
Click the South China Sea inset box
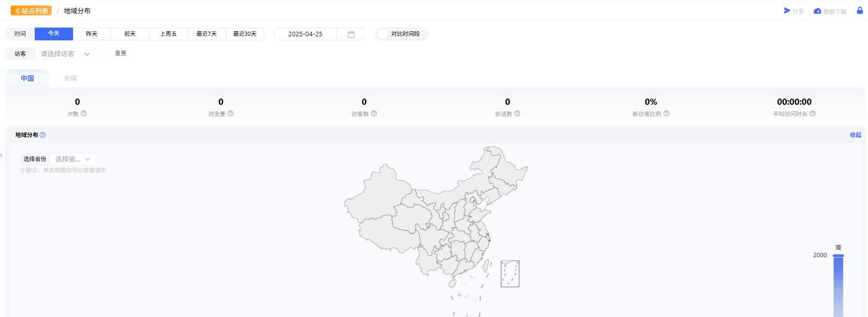510,274
